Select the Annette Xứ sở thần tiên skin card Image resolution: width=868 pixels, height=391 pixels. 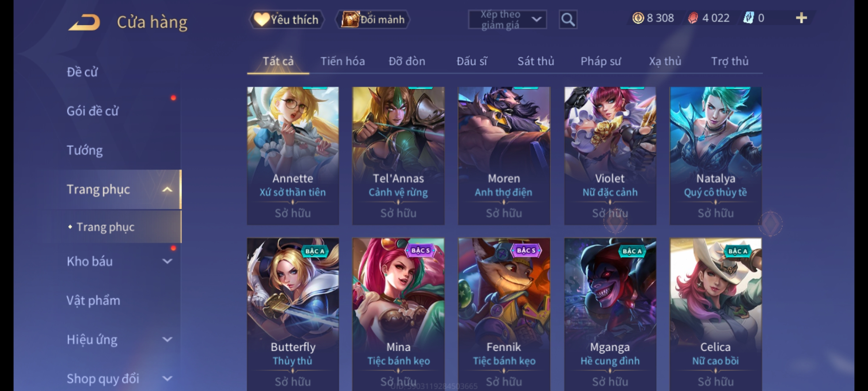pos(293,156)
